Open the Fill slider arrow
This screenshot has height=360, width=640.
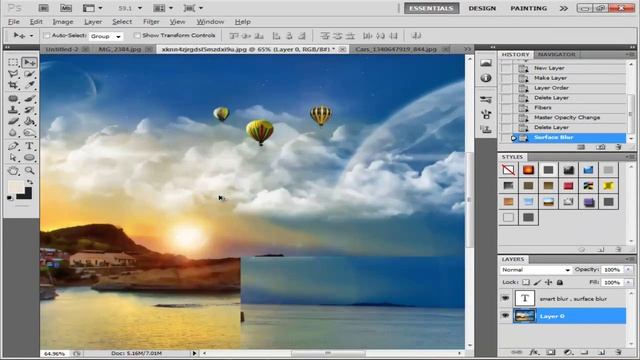tap(628, 282)
